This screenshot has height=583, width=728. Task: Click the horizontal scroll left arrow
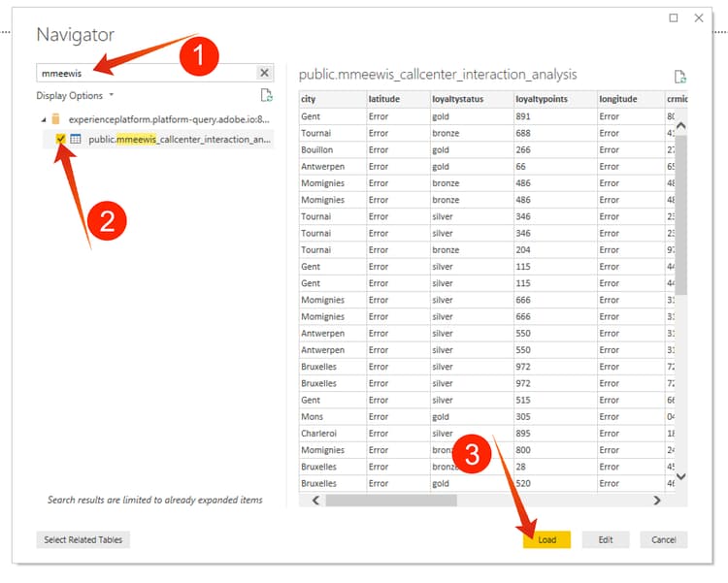pos(315,501)
